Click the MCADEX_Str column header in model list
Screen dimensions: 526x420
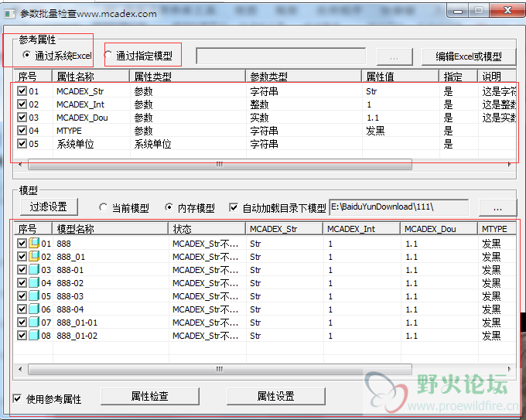point(285,229)
